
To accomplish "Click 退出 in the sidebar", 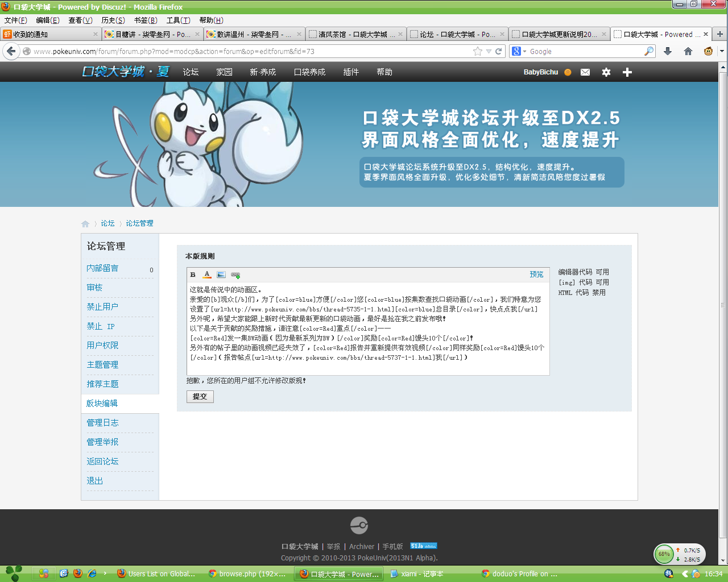I will (x=94, y=481).
